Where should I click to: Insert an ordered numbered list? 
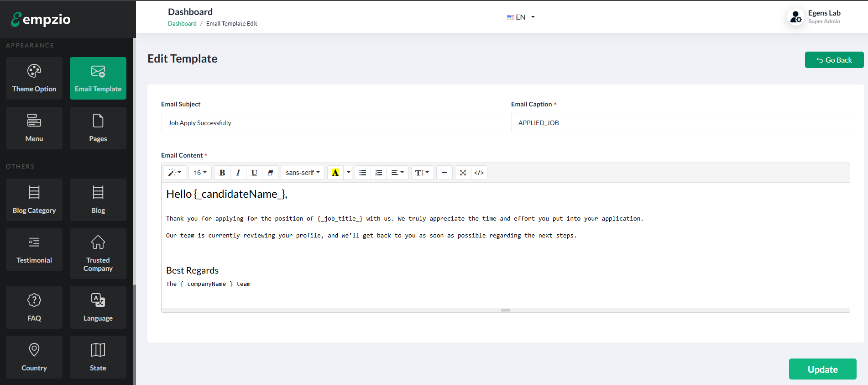[x=379, y=173]
